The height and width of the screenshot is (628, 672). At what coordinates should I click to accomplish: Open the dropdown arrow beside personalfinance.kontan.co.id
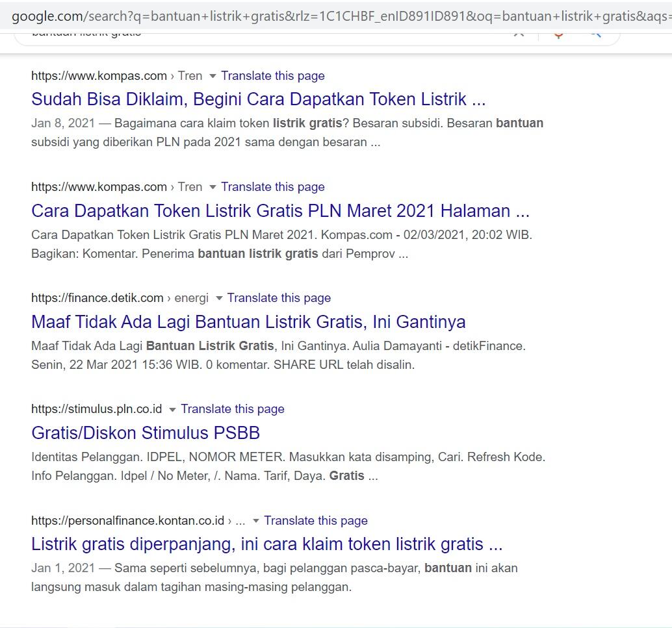pyautogui.click(x=256, y=521)
